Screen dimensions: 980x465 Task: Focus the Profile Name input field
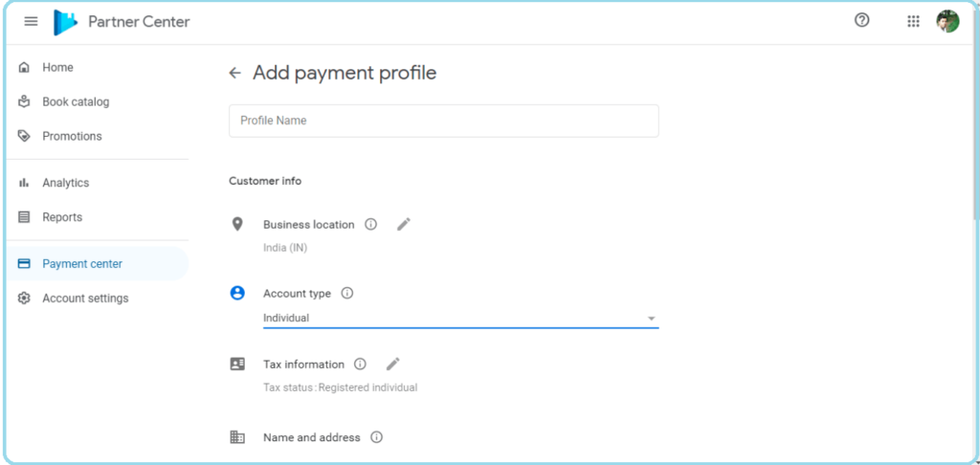444,121
